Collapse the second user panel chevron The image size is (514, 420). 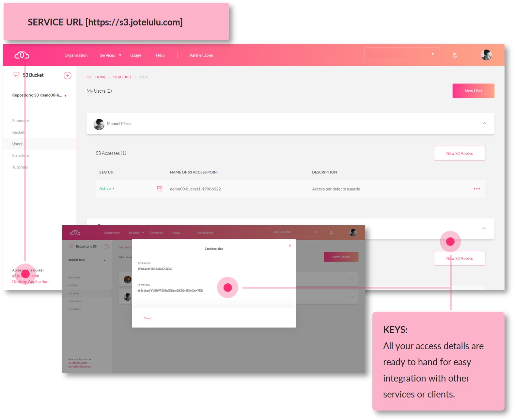coord(484,229)
